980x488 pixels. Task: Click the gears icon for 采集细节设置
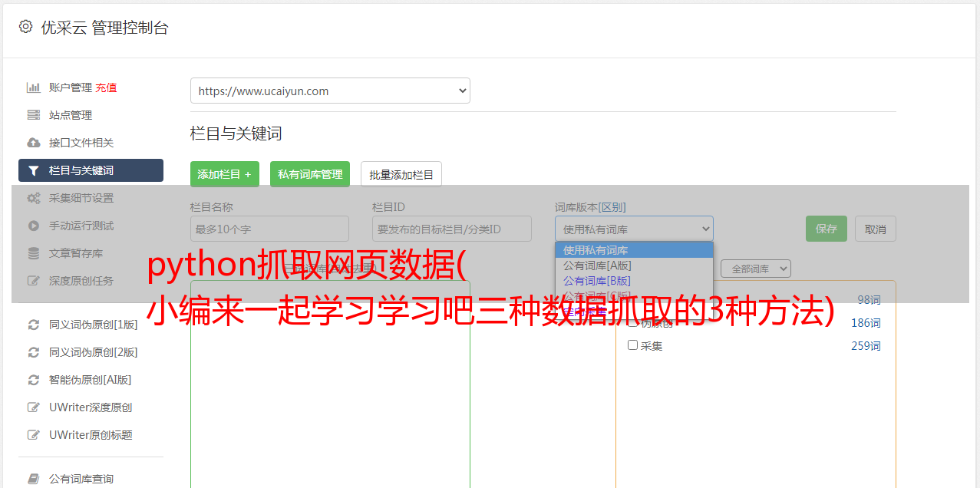[34, 198]
